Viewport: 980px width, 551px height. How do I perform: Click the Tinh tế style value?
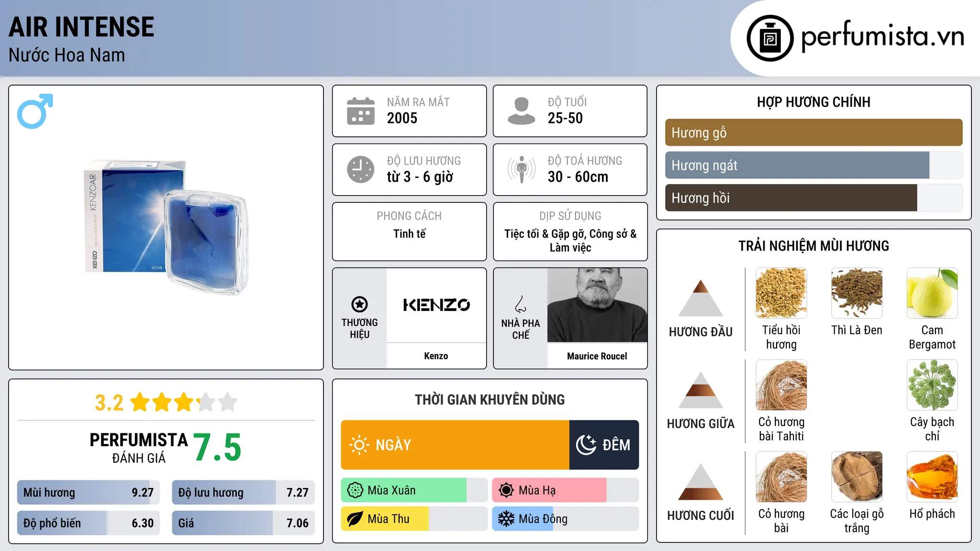coord(409,234)
